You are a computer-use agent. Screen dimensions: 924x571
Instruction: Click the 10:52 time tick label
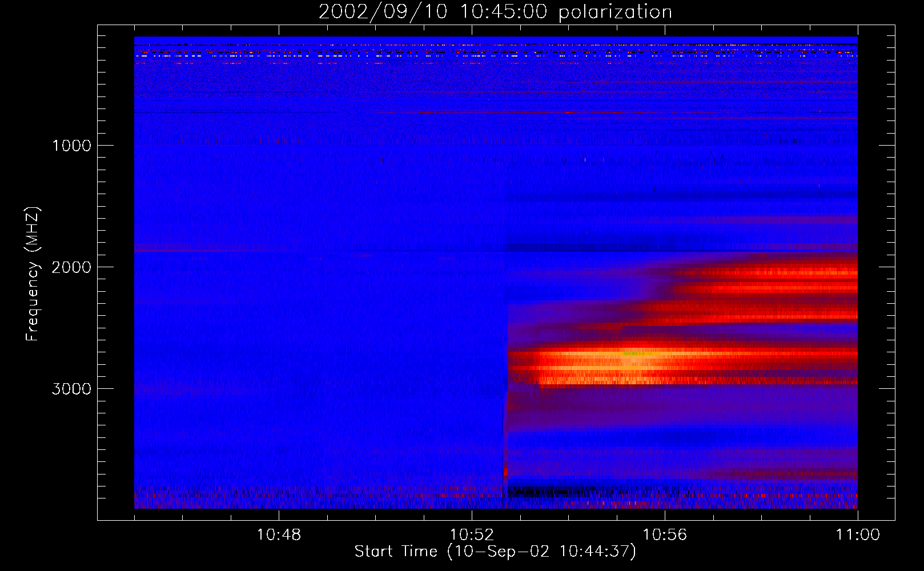click(472, 535)
